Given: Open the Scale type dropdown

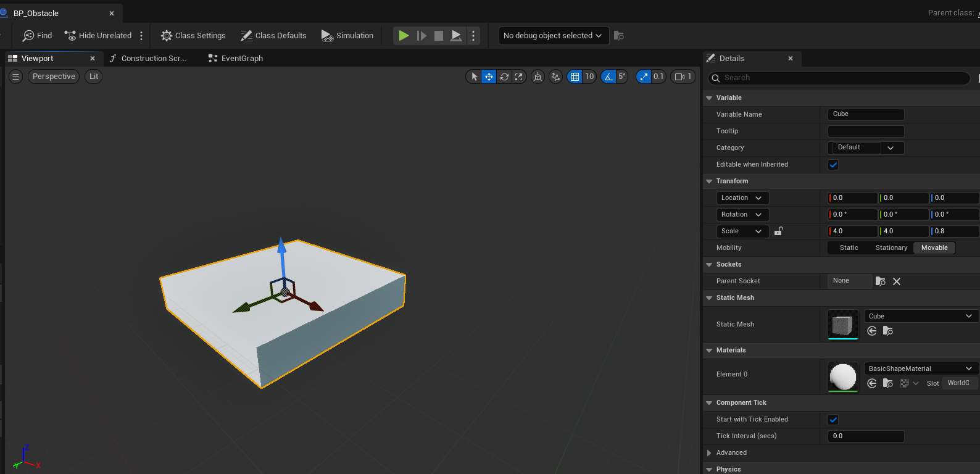Looking at the screenshot, I should [742, 231].
